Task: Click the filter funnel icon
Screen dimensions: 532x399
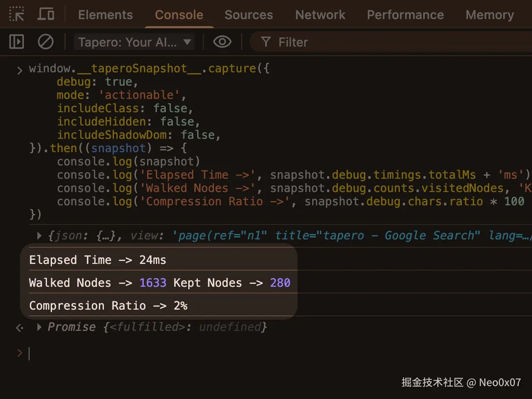Action: click(x=266, y=42)
